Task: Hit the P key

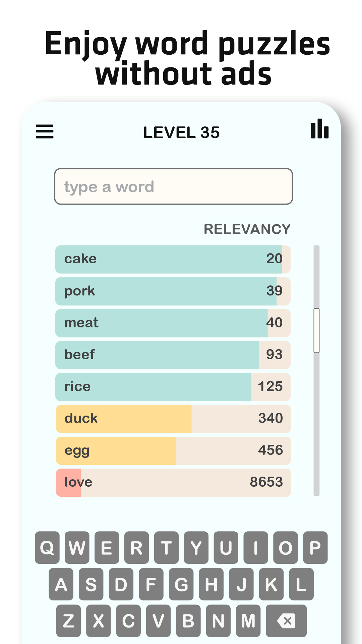Action: pyautogui.click(x=315, y=548)
